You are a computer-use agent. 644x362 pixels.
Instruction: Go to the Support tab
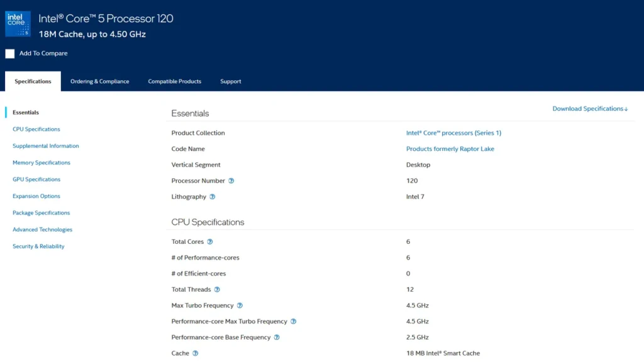point(230,81)
